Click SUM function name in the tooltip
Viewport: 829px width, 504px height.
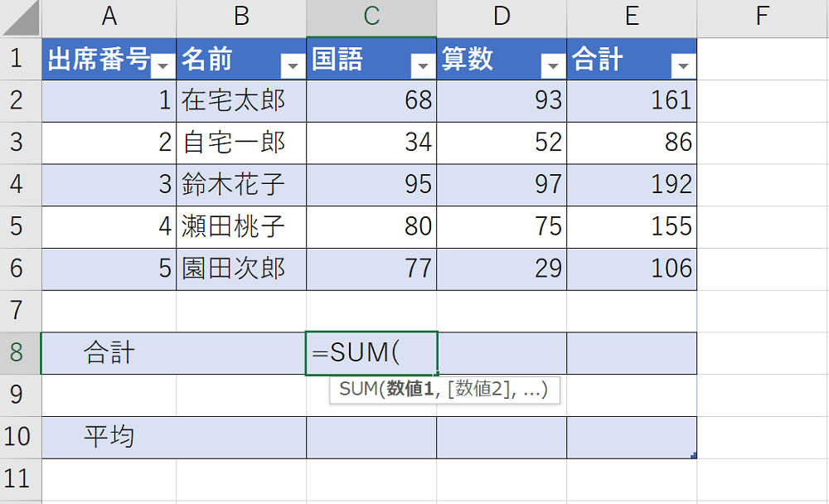(357, 390)
